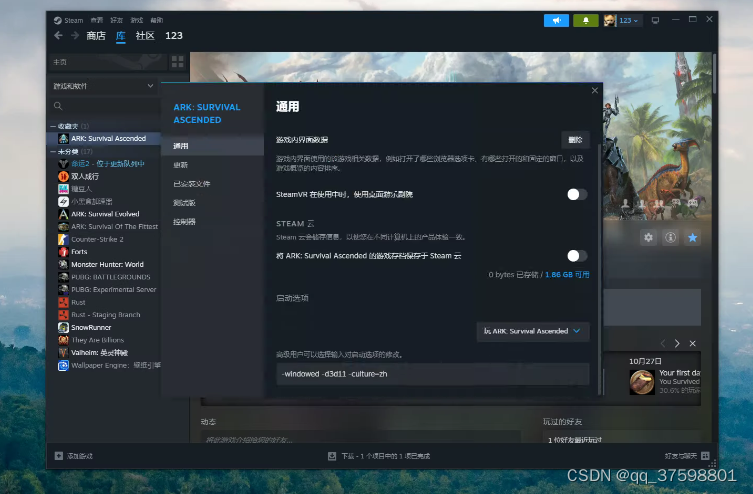Click the game settings gear icon
The height and width of the screenshot is (494, 753).
(x=648, y=237)
